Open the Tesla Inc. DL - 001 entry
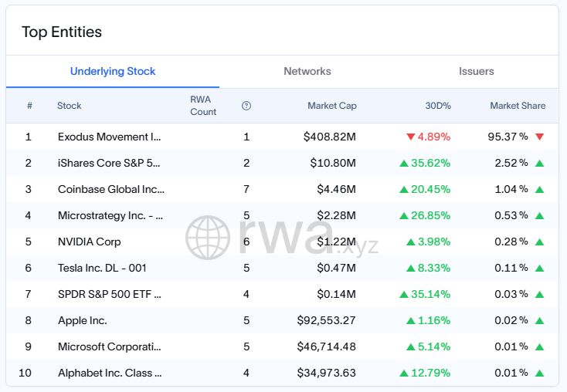567x392 pixels. point(102,268)
